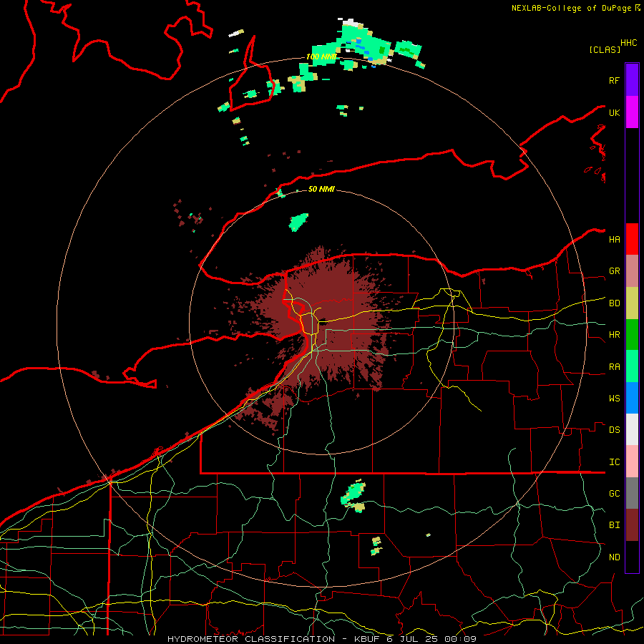
Task: Click the RA legend label
Action: pyautogui.click(x=614, y=367)
